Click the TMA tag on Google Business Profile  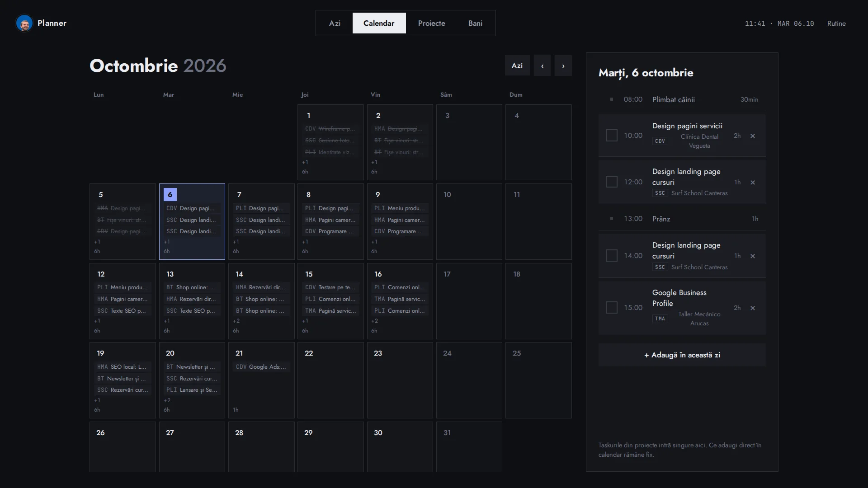click(660, 319)
